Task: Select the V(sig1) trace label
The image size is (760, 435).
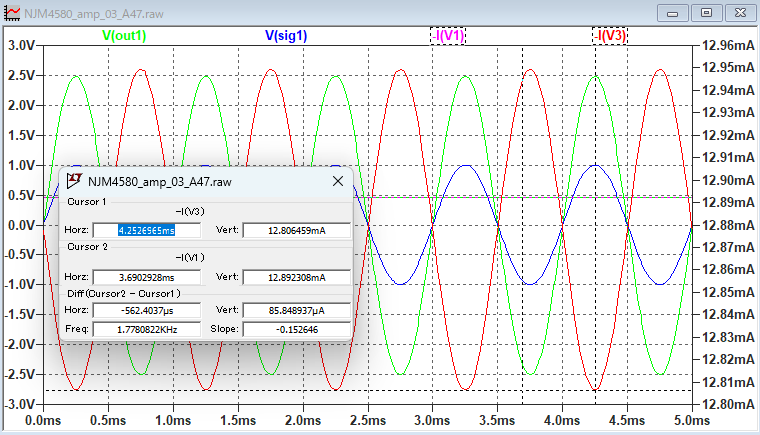Action: [x=285, y=35]
